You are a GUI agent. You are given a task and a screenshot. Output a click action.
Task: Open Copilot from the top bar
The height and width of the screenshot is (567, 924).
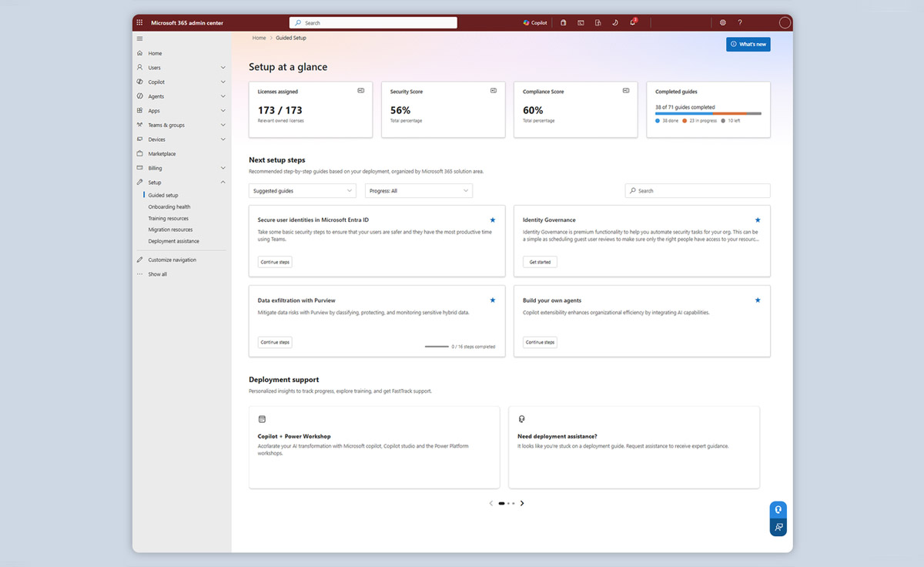coord(535,23)
